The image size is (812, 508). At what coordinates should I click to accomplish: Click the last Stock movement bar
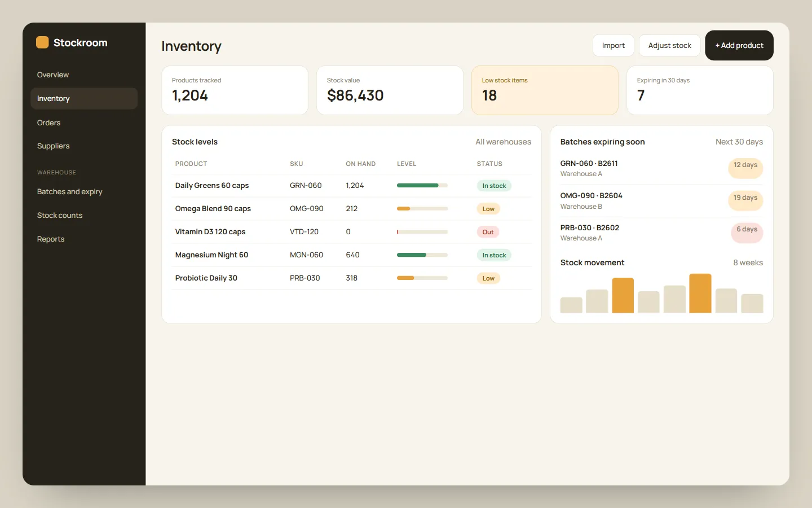point(752,303)
